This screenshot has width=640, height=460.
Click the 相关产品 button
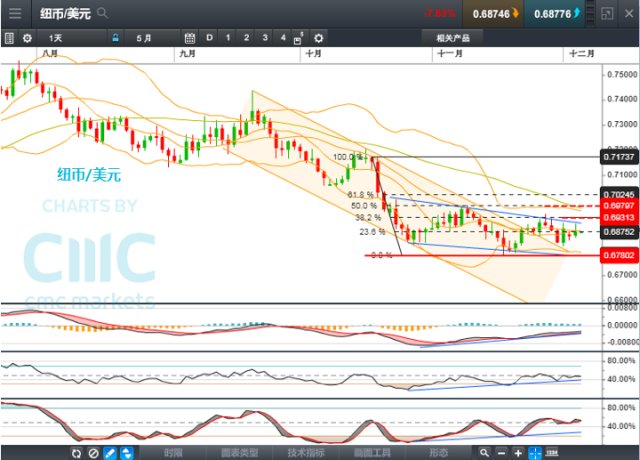click(x=453, y=38)
